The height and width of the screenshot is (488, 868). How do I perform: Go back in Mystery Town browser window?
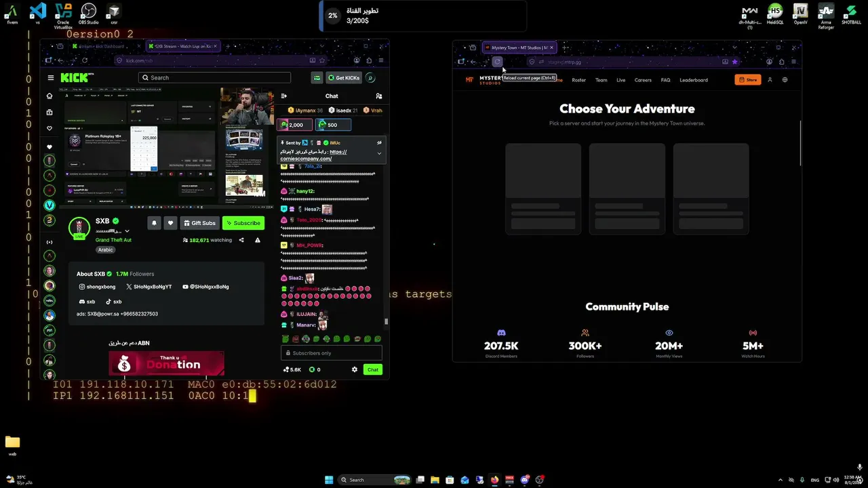pyautogui.click(x=473, y=62)
